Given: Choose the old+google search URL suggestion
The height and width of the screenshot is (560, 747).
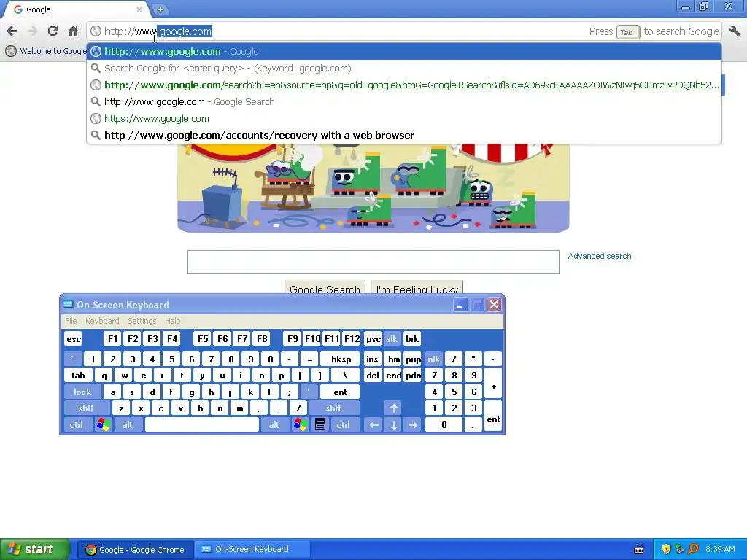Looking at the screenshot, I should pos(404,85).
